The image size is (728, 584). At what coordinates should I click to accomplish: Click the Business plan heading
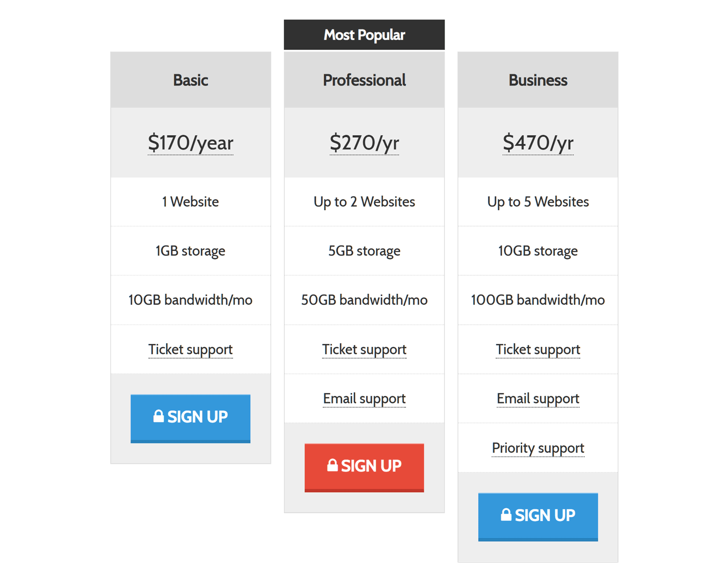click(x=538, y=80)
